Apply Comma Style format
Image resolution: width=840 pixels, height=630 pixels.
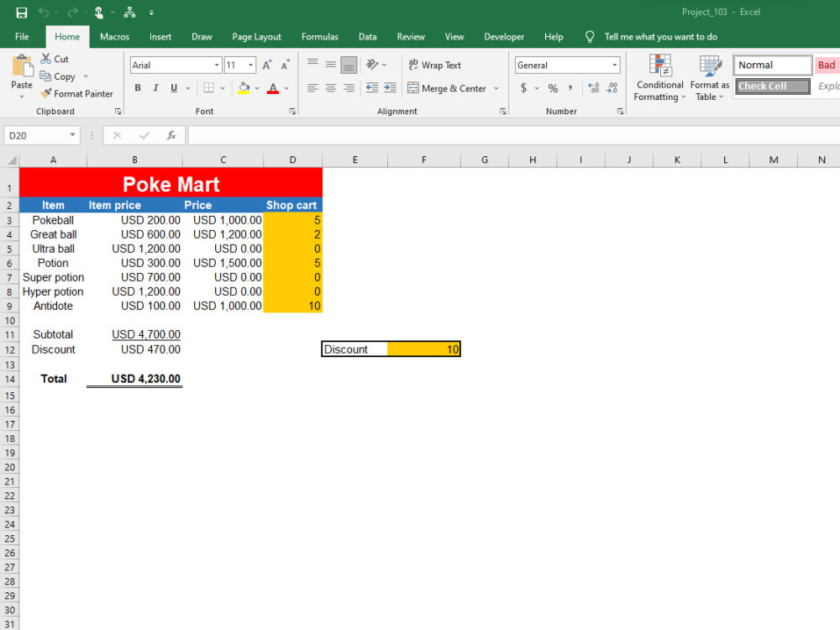tap(570, 88)
